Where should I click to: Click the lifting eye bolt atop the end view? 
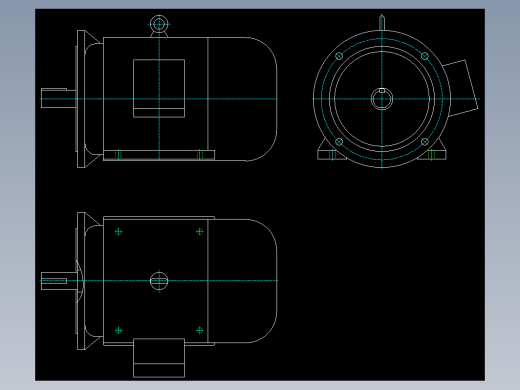click(382, 22)
